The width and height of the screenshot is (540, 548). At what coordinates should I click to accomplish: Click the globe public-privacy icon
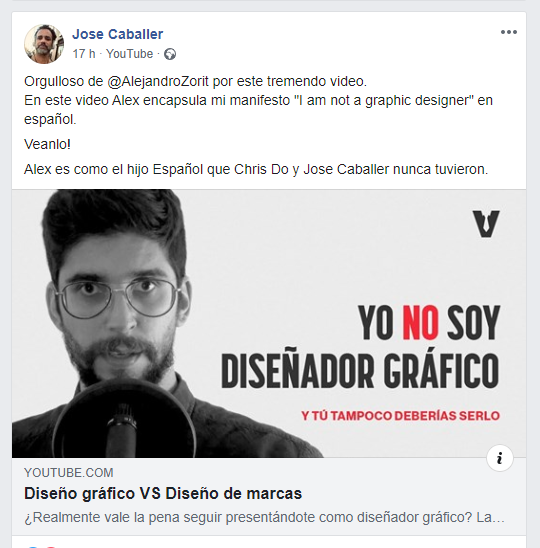click(x=170, y=54)
